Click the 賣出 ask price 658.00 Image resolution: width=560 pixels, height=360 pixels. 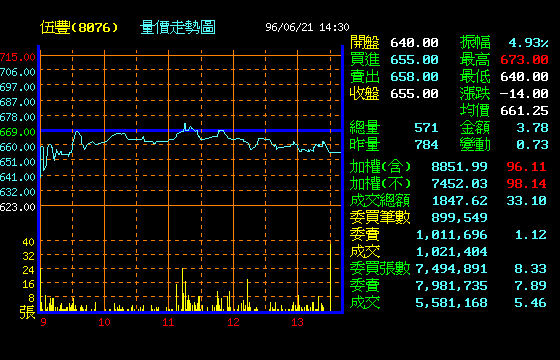[414, 77]
